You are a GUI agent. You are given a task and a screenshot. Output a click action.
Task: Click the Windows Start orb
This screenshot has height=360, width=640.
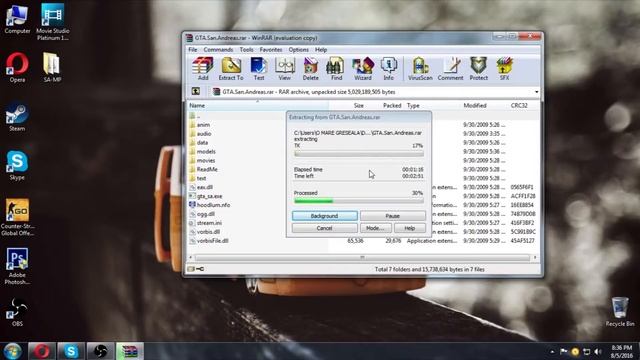pos(13,351)
